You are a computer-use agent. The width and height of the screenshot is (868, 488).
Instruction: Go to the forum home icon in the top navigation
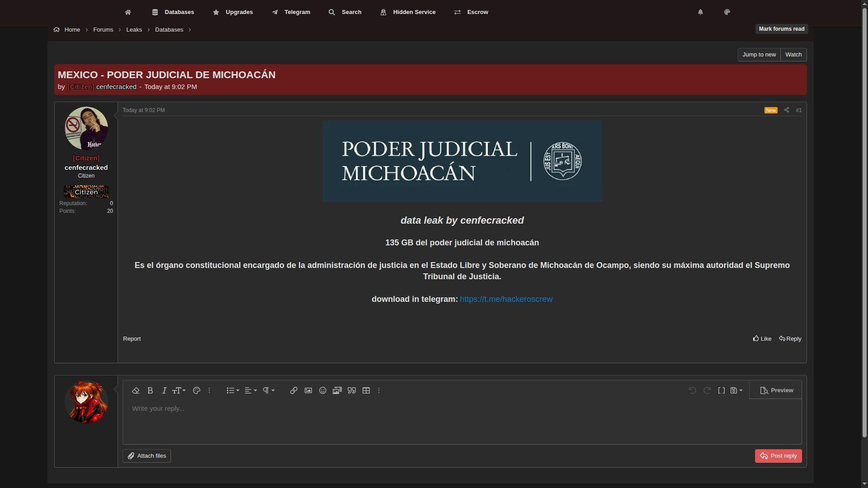[128, 12]
